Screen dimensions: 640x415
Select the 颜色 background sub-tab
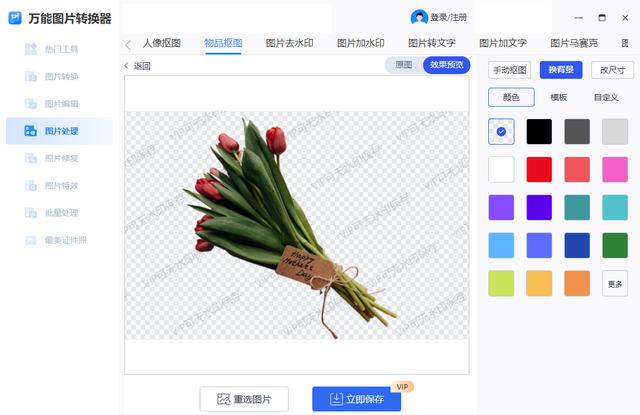[x=511, y=97]
